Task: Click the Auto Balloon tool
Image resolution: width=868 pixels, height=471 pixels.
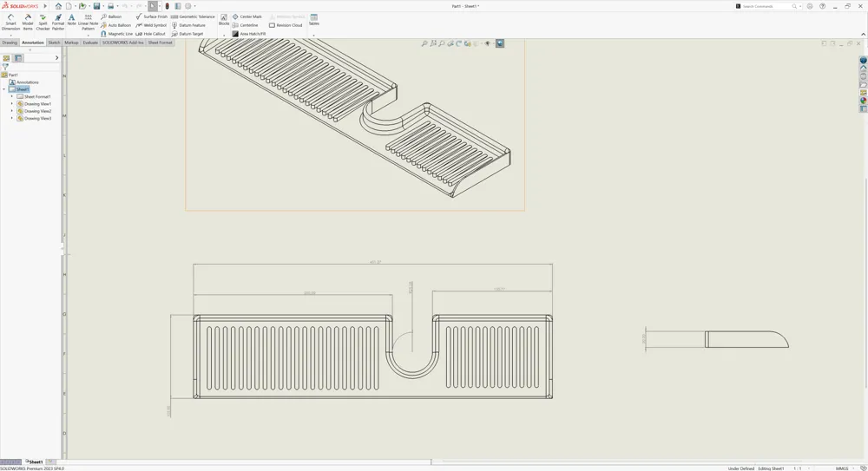Action: [116, 25]
